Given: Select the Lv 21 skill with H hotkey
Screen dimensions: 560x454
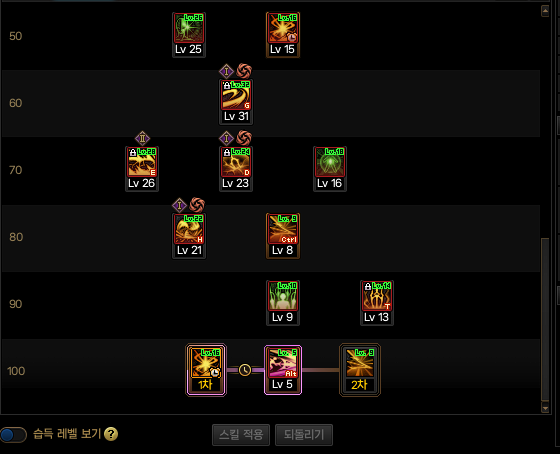Looking at the screenshot, I should coord(189,236).
